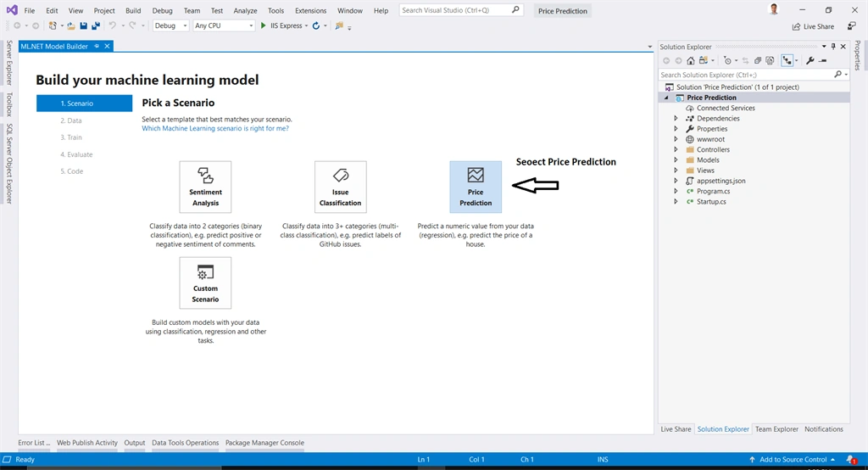Click the Visual Studio logo icon

[x=12, y=10]
